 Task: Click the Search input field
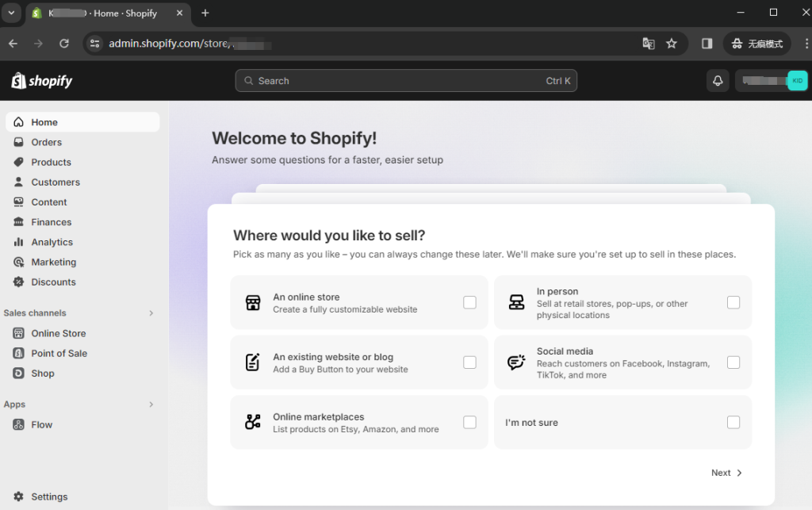[x=406, y=81]
